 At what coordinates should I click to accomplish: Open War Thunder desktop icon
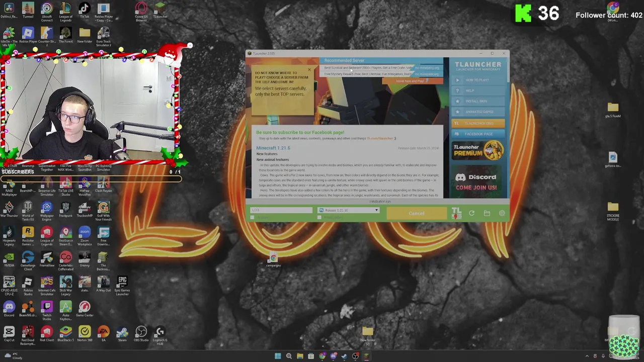click(9, 210)
